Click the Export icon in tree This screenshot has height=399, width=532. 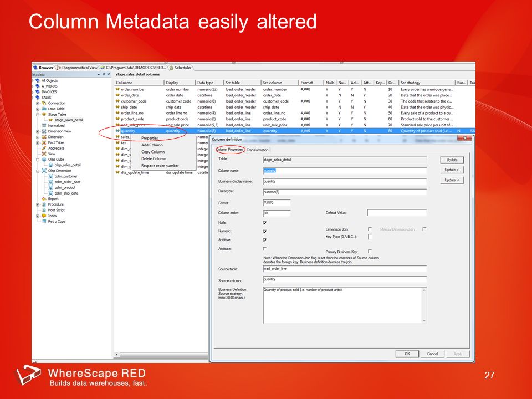44,199
